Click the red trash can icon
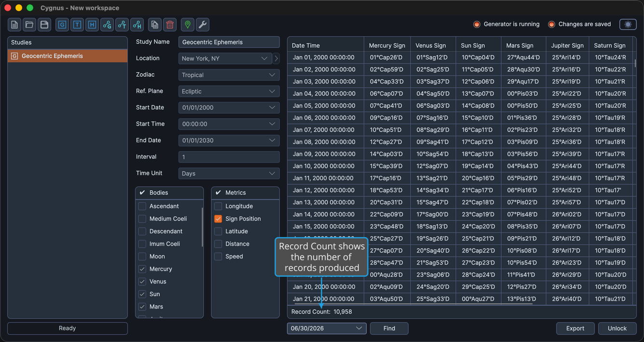Screen dimensions: 644x342 [170, 25]
